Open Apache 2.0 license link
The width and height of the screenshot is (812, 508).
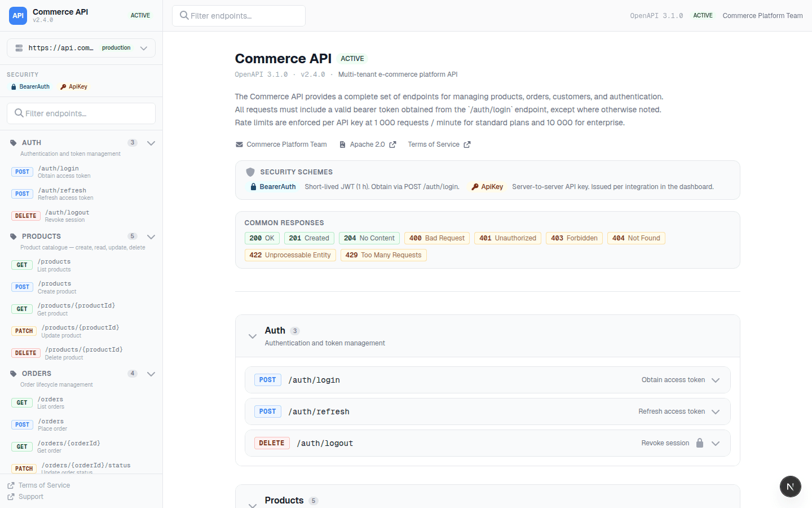pos(367,144)
